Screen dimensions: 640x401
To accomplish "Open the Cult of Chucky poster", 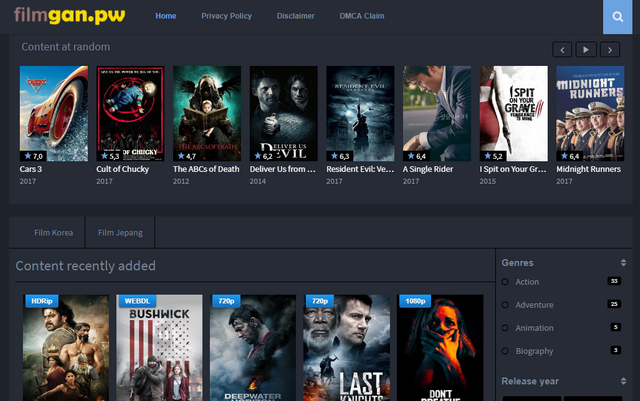I will coord(130,114).
